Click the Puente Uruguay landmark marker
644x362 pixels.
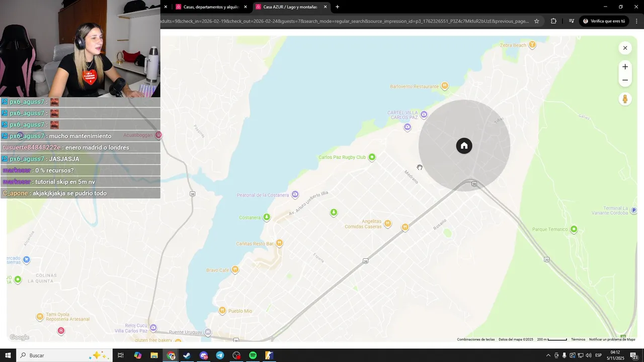(208, 332)
